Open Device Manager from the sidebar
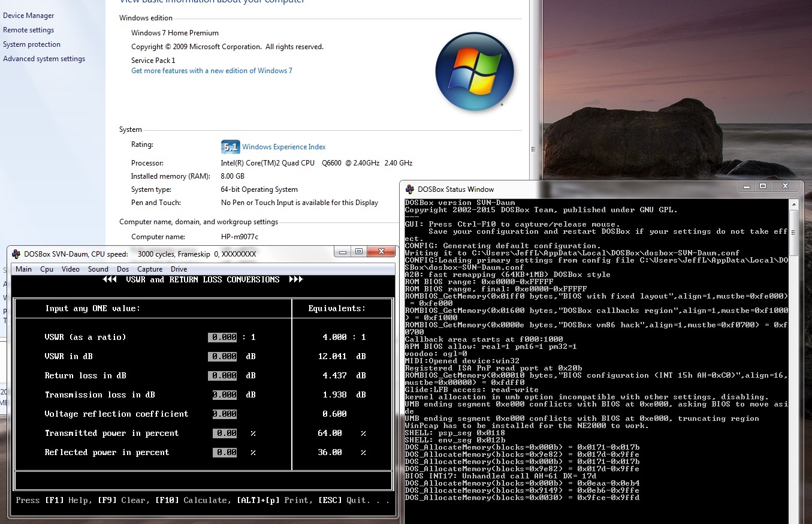812x524 pixels. [28, 16]
